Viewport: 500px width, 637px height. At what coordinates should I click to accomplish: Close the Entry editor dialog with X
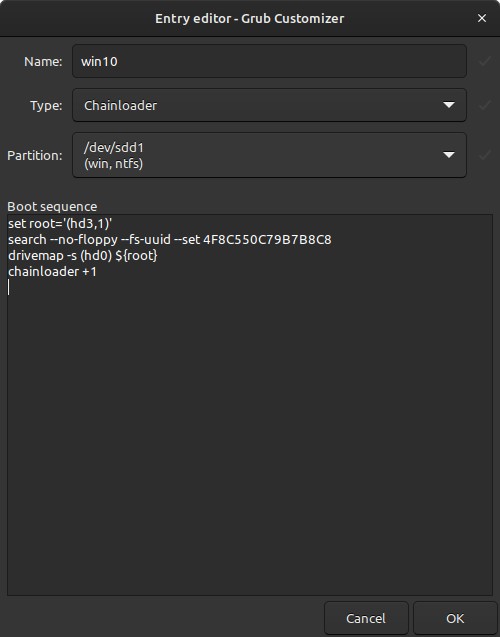click(x=482, y=18)
